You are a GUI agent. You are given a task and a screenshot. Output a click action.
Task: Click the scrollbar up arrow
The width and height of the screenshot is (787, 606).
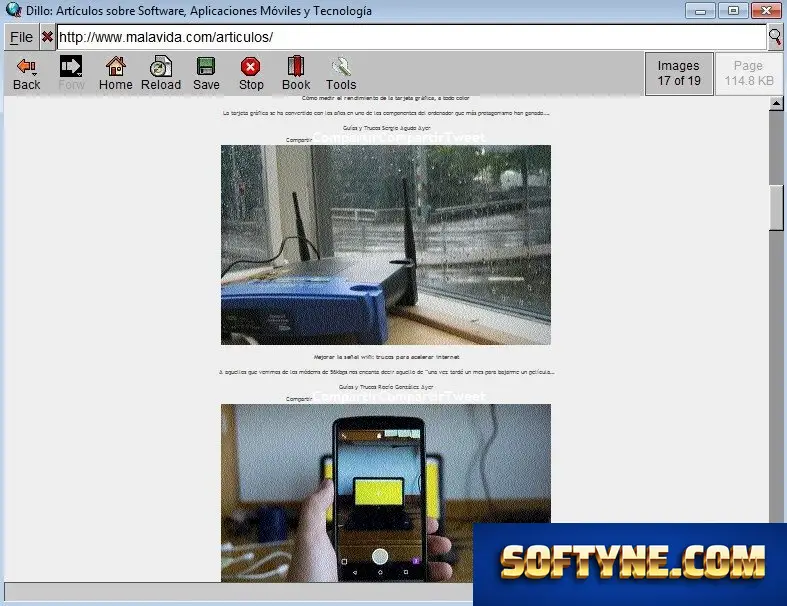click(776, 103)
